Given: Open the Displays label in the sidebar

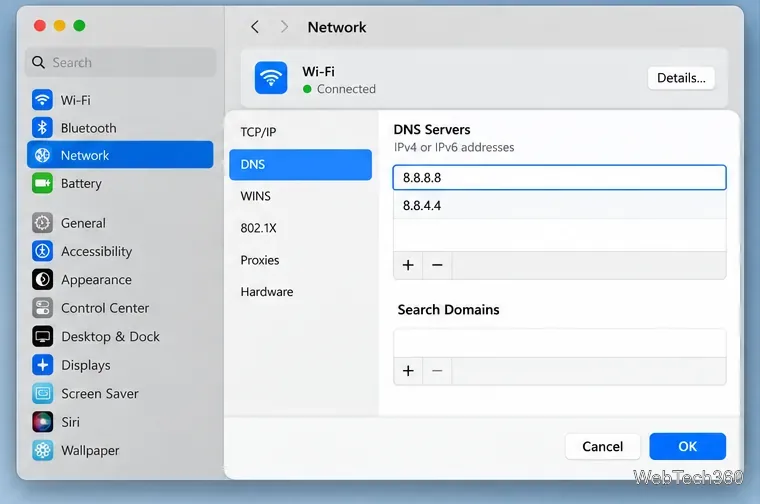Looking at the screenshot, I should point(86,365).
